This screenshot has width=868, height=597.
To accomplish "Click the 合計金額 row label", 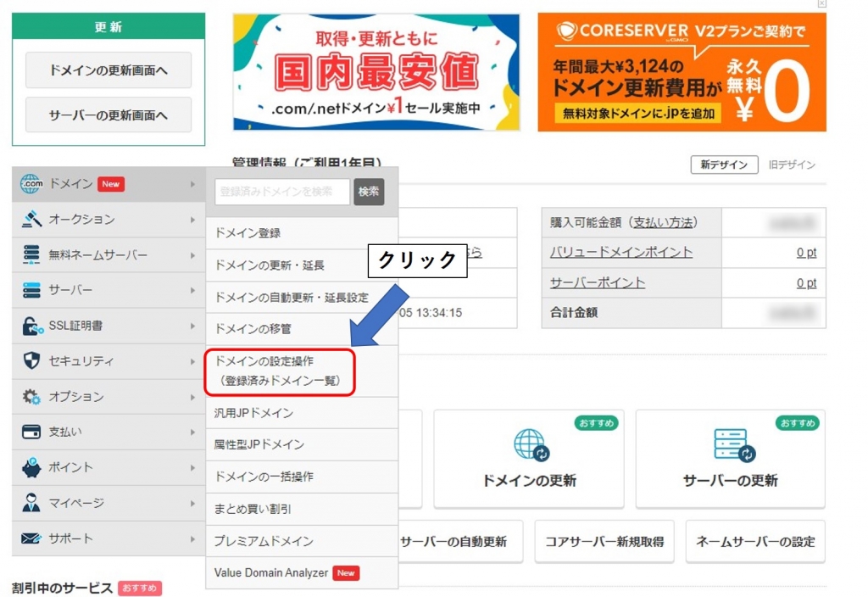I will point(574,313).
